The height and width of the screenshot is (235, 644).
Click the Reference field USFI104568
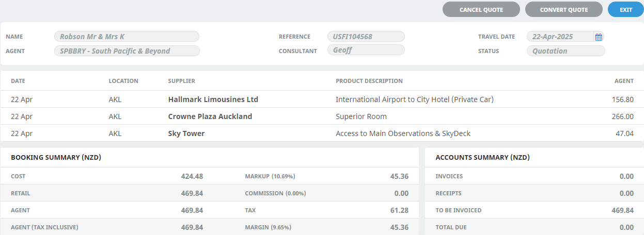pos(366,37)
